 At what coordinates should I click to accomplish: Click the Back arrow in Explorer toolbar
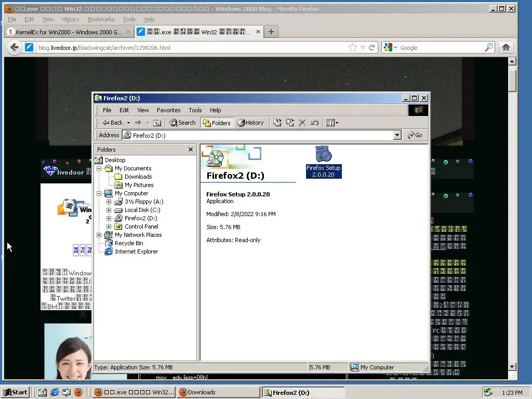(x=113, y=123)
